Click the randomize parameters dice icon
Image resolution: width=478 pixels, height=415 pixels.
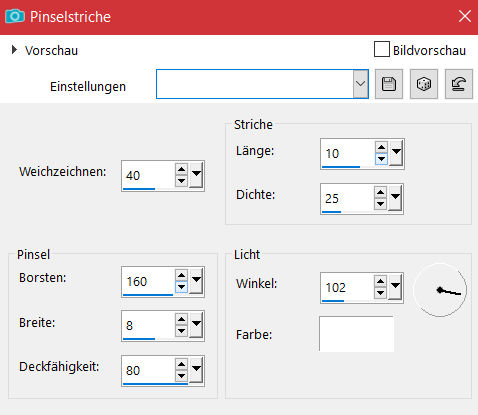424,84
